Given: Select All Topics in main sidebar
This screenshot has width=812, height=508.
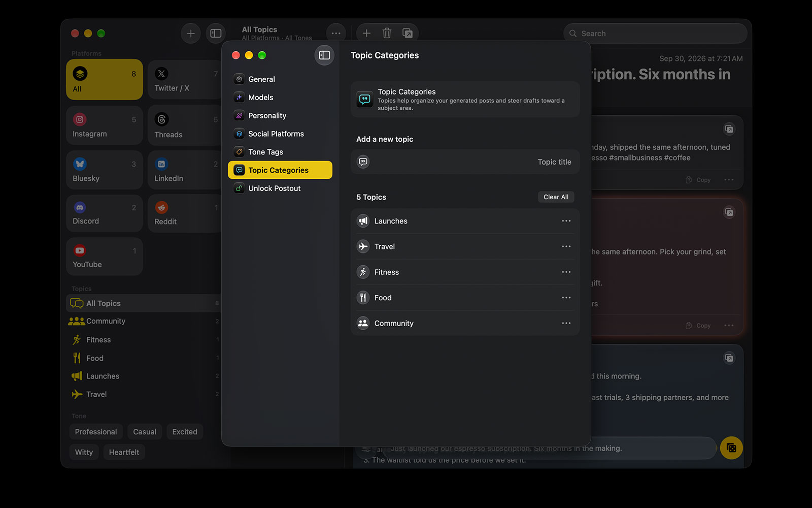Looking at the screenshot, I should 144,303.
